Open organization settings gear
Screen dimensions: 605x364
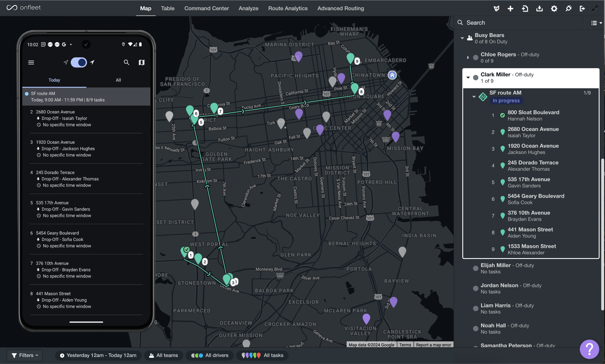[x=554, y=8]
